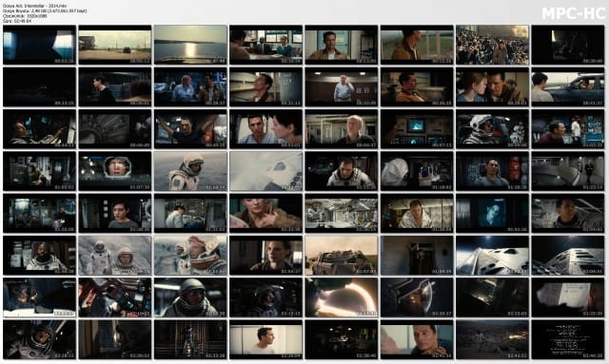Select the glowing black hole ring thumbnail
The height and width of the screenshot is (364, 609).
pos(341,297)
